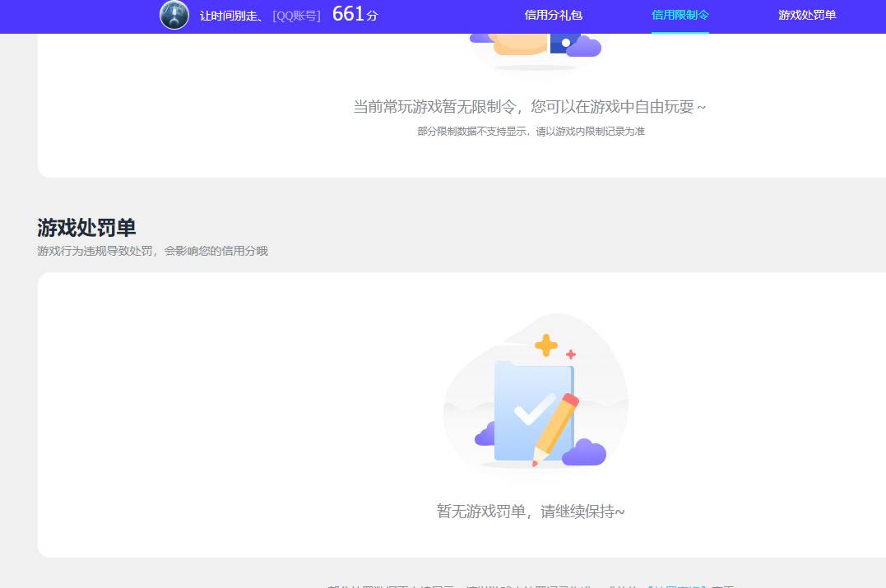Click the message 当前常玩游戏暂无限制令
This screenshot has width=886, height=588.
pos(529,107)
